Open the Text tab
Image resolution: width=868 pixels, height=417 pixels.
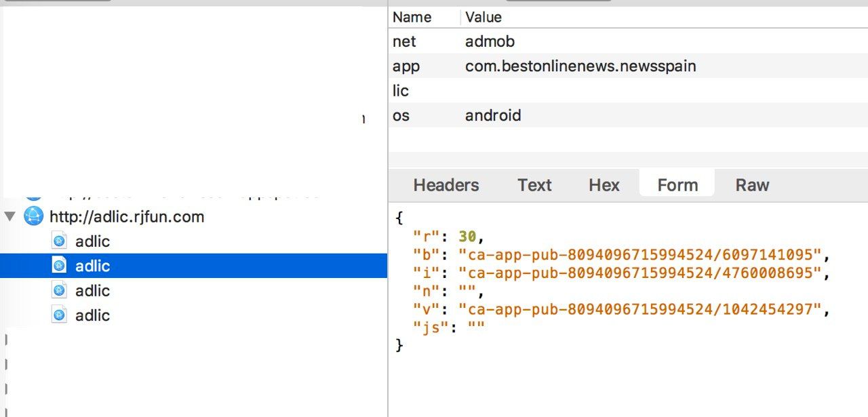(x=534, y=185)
